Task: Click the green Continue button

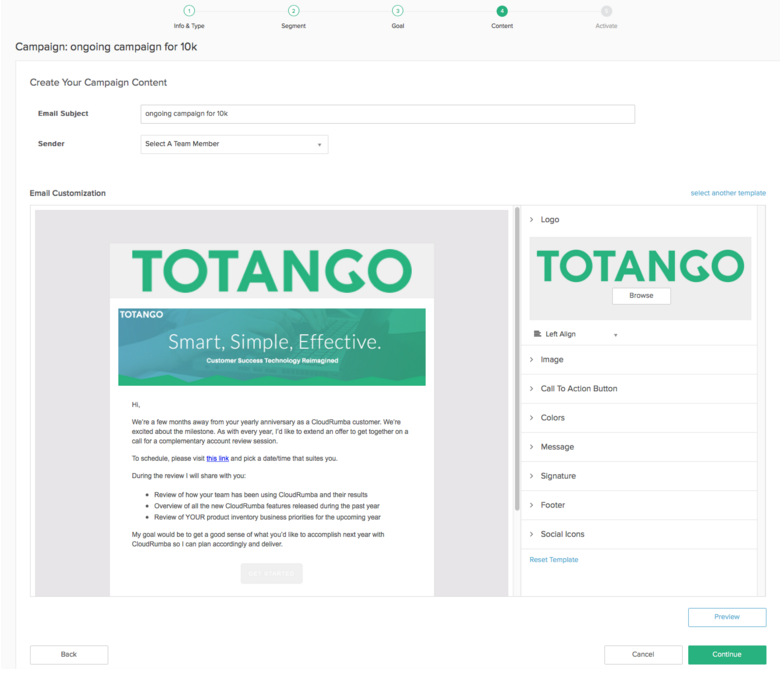Action: 727,655
